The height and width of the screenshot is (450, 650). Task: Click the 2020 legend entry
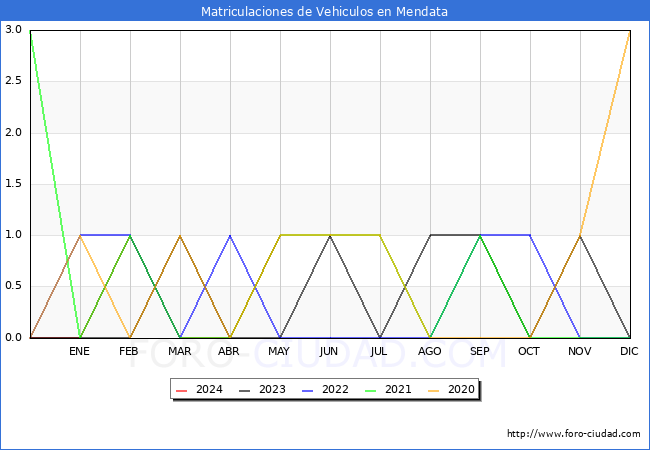[x=451, y=390]
